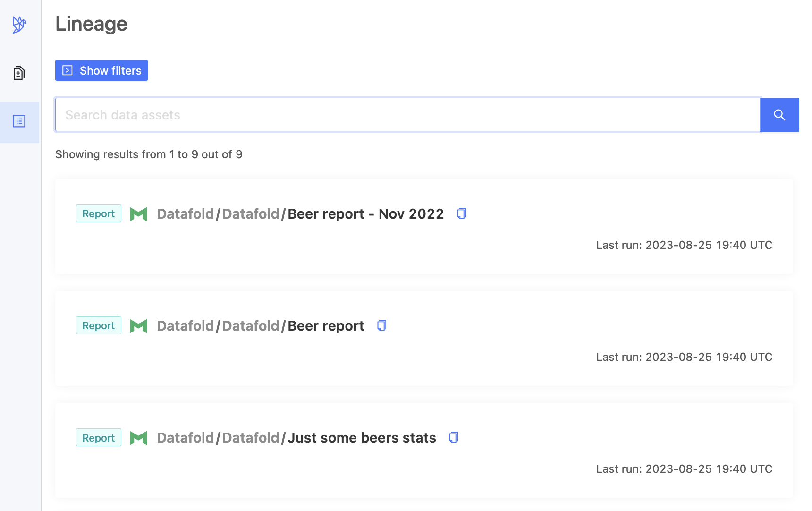
Task: Click Mode icon for Just some beers stats
Action: coord(138,438)
